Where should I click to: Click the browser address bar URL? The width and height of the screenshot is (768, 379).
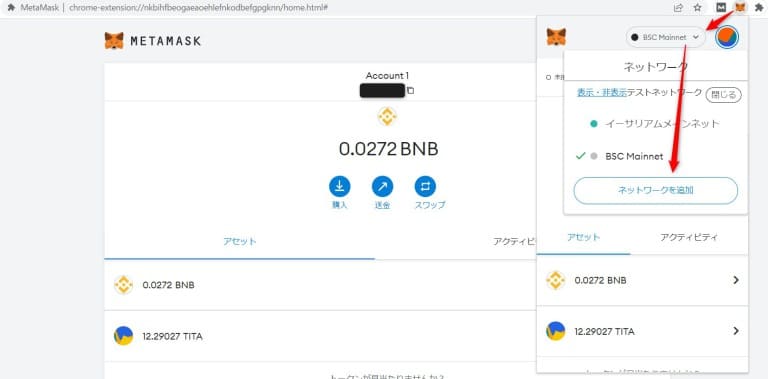198,7
